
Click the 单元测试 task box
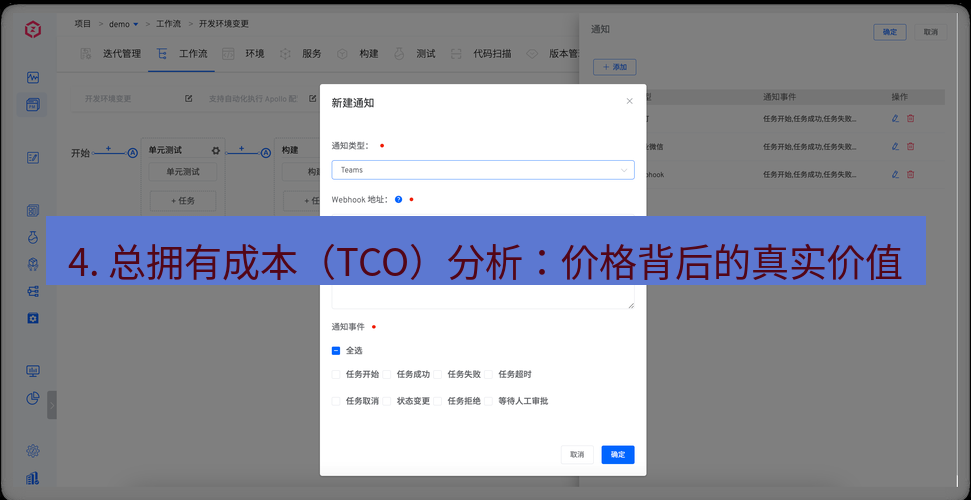tap(183, 172)
